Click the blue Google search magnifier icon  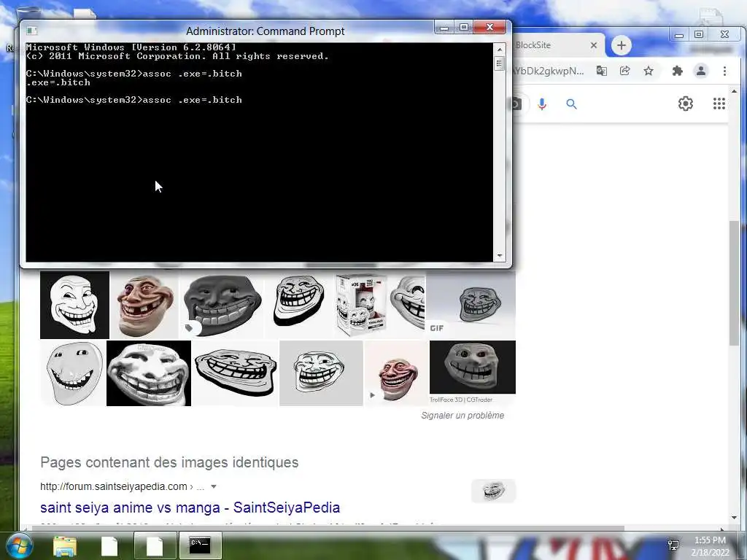571,104
